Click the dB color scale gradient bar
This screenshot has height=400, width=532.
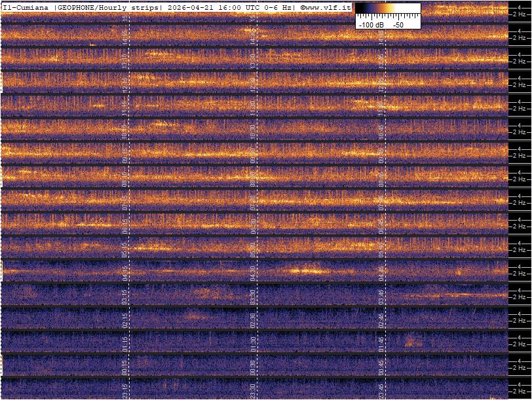click(387, 10)
